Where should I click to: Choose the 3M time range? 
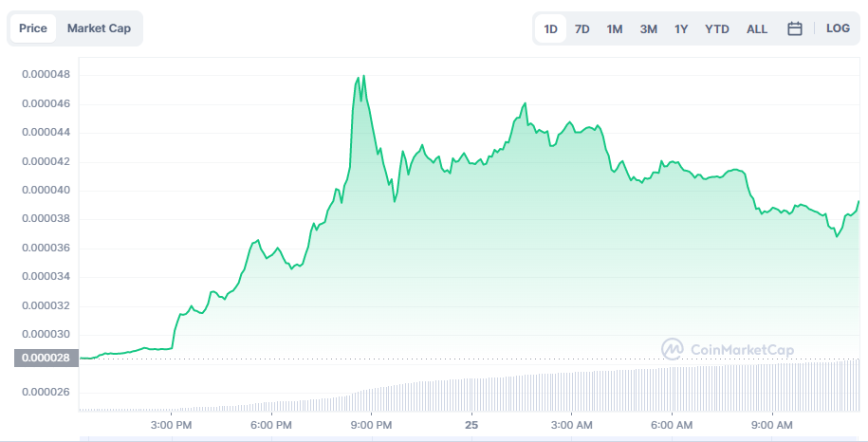point(648,29)
